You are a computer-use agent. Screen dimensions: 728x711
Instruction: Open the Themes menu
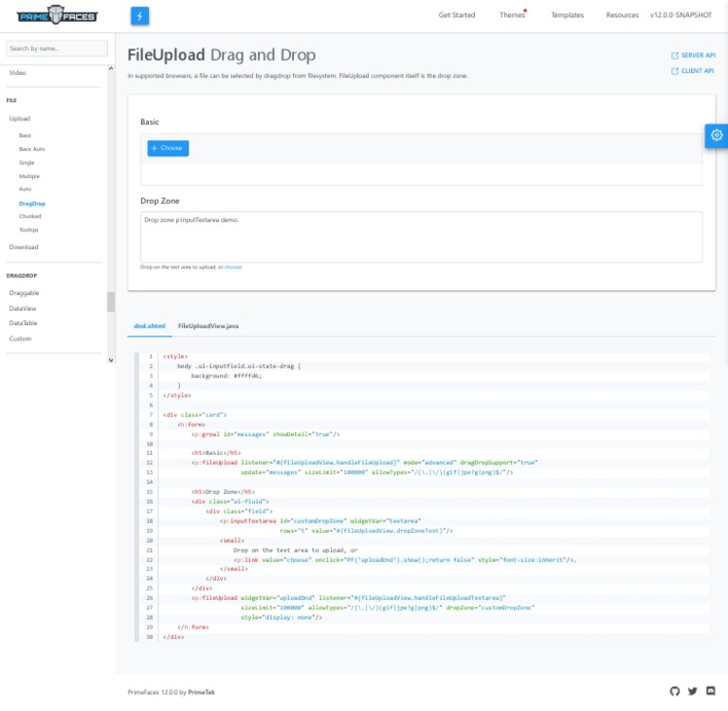(x=512, y=15)
